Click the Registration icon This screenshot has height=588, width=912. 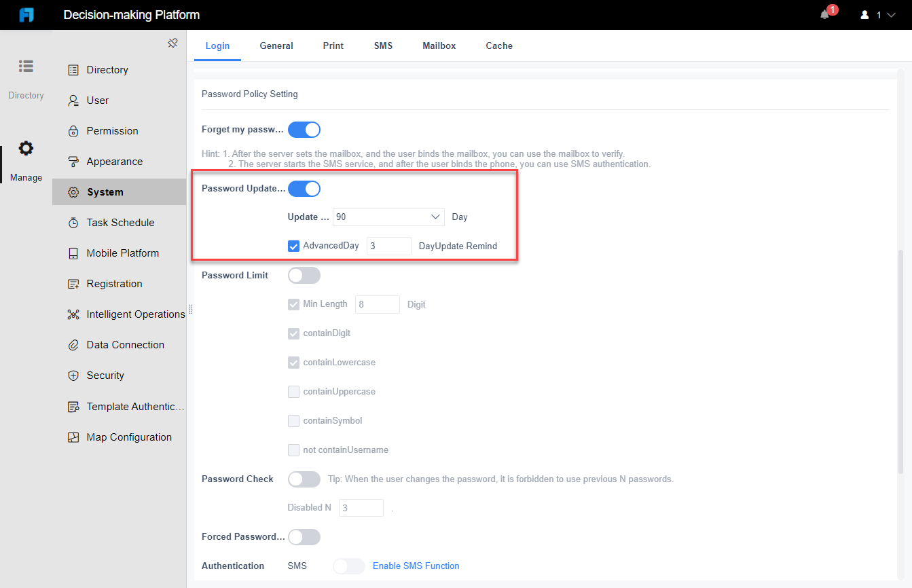click(x=73, y=284)
